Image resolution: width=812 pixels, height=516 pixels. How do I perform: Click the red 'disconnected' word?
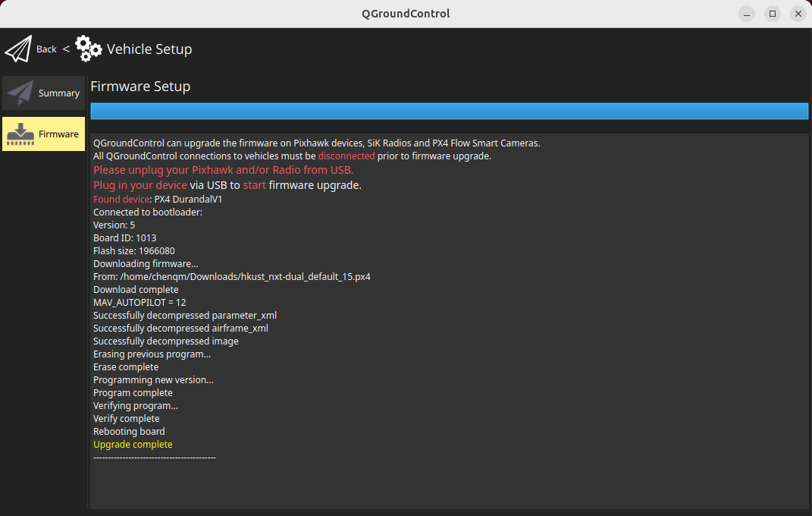coord(346,156)
